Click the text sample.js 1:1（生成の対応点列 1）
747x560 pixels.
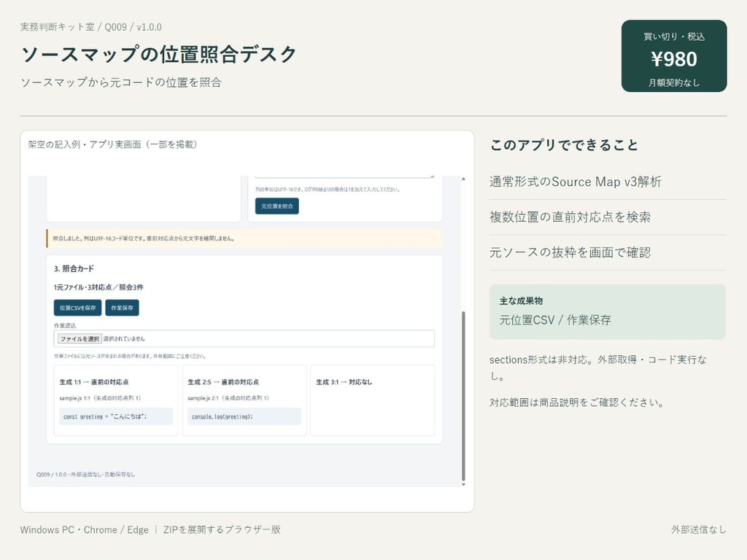(x=100, y=398)
